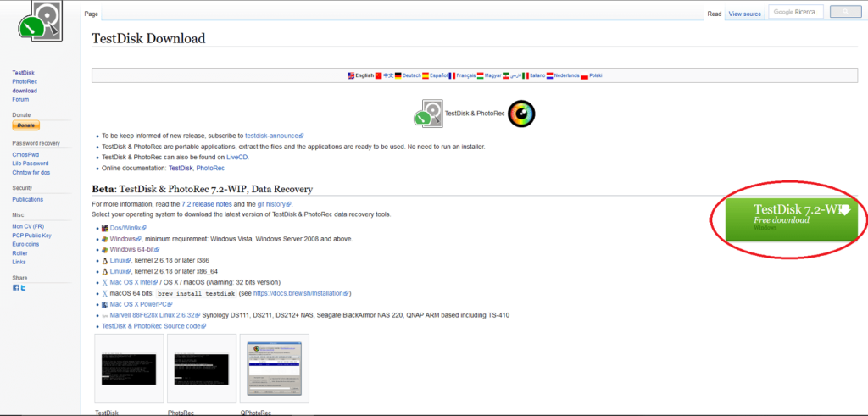868x416 pixels.
Task: Click the Google search input field
Action: pos(795,13)
